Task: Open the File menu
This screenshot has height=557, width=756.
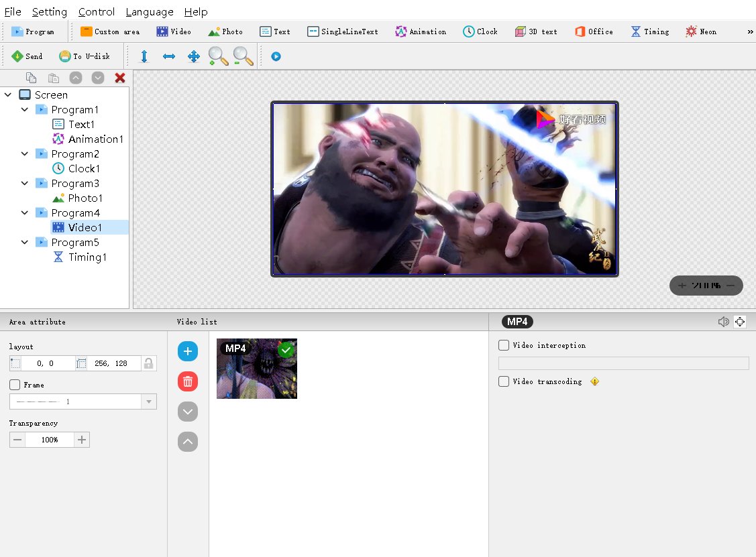Action: [13, 11]
